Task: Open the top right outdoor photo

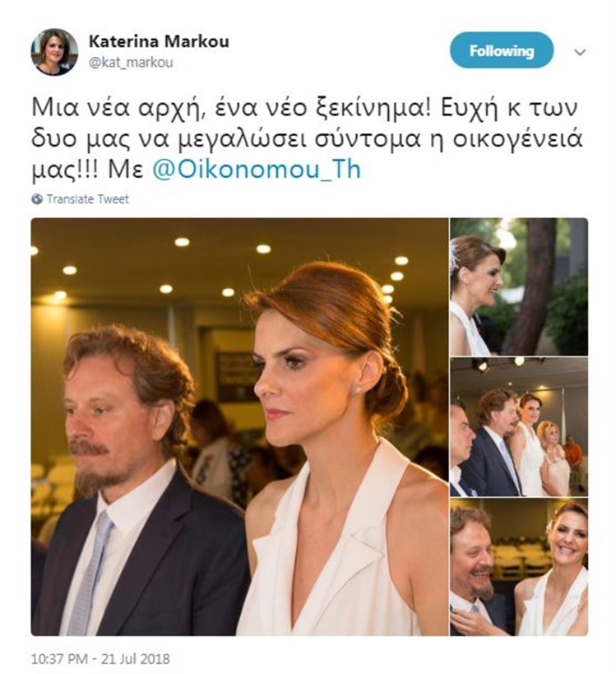Action: point(519,287)
